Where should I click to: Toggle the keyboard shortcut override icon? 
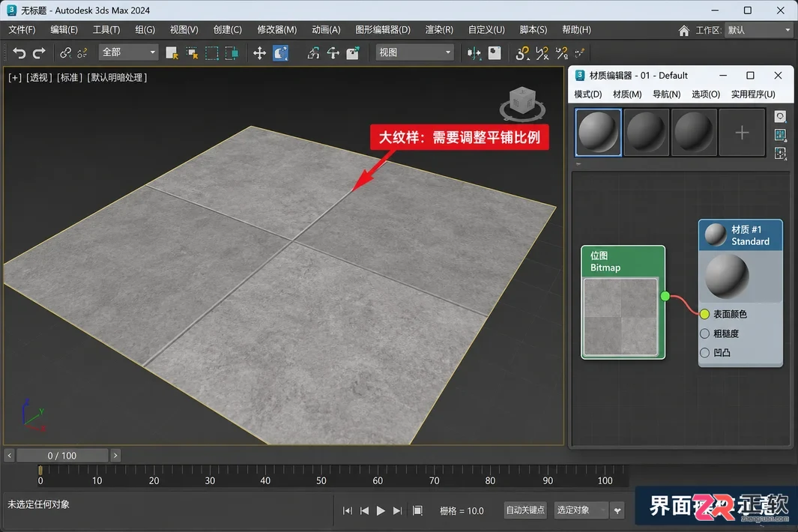495,53
